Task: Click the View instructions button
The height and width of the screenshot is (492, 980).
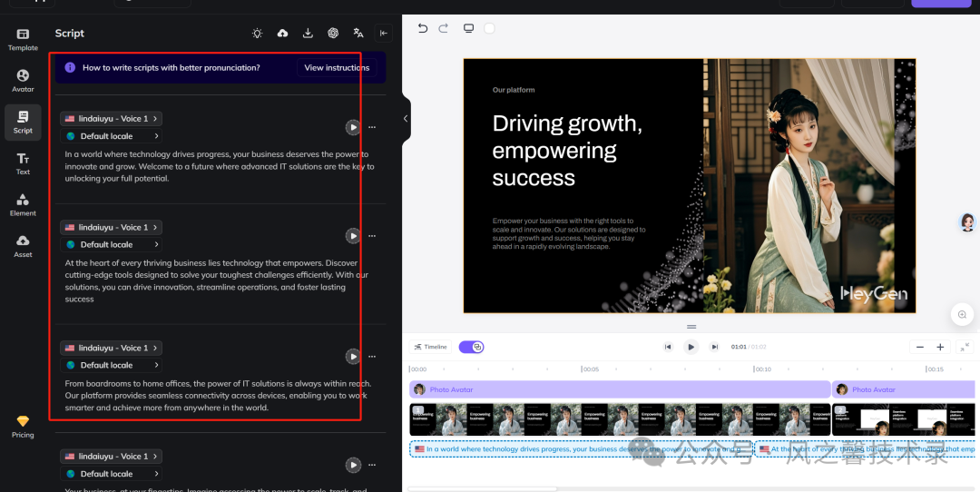Action: coord(337,67)
